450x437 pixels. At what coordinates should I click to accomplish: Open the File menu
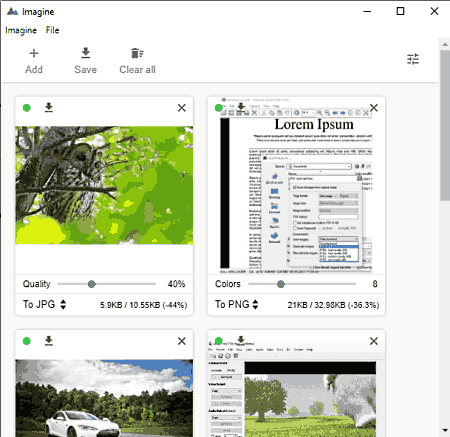coord(52,30)
